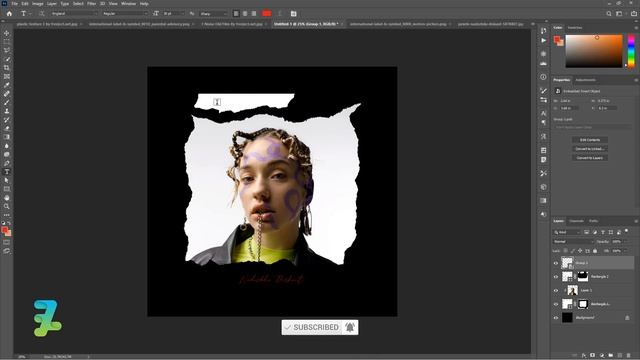640x360 pixels.
Task: Center align the text
Action: [x=245, y=13]
